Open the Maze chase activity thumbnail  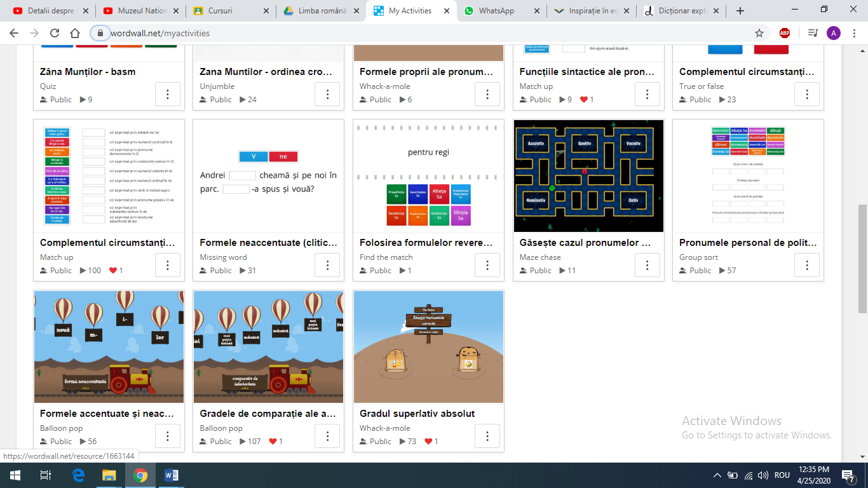point(588,176)
